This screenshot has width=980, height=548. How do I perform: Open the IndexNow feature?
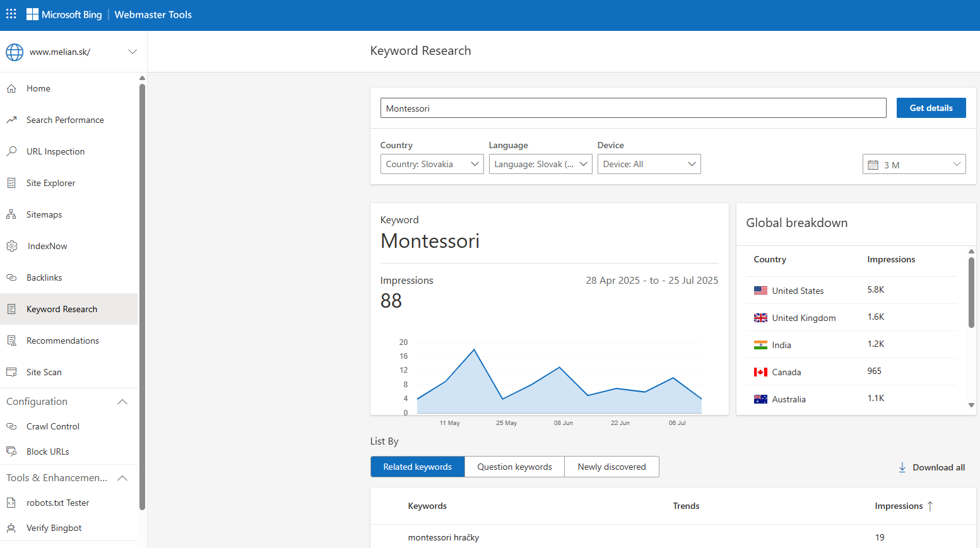coord(46,246)
